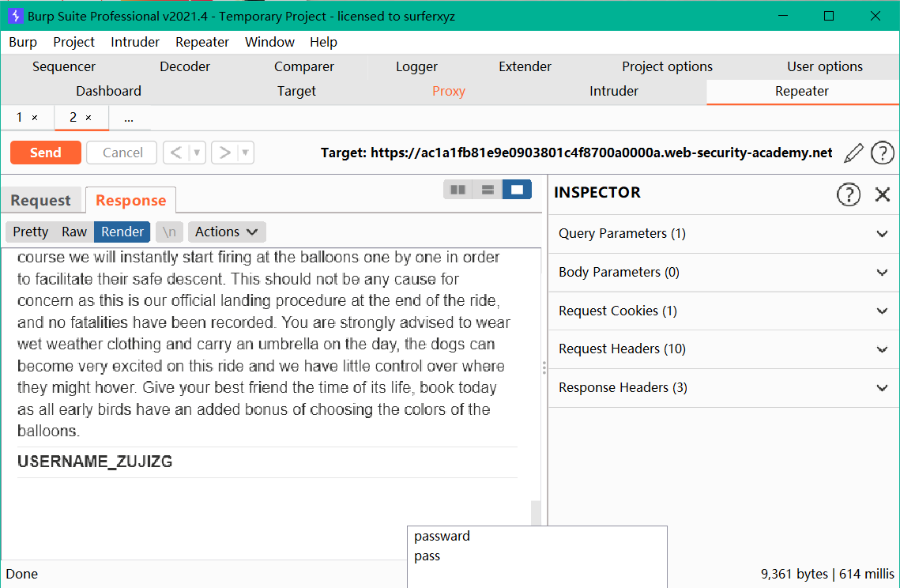Select 'passward' suggestion in popup
The image size is (900, 588).
coord(442,537)
